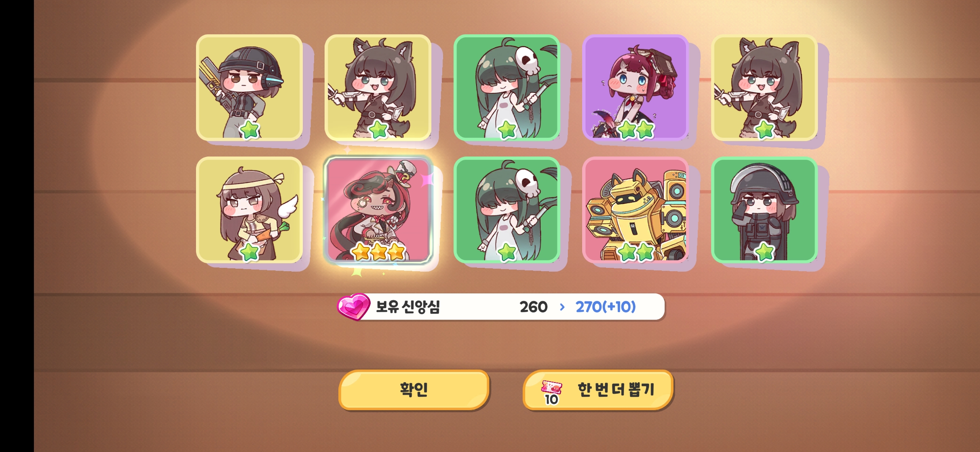This screenshot has width=980, height=452.
Task: Tap the two green stars on the robot card
Action: coord(635,252)
